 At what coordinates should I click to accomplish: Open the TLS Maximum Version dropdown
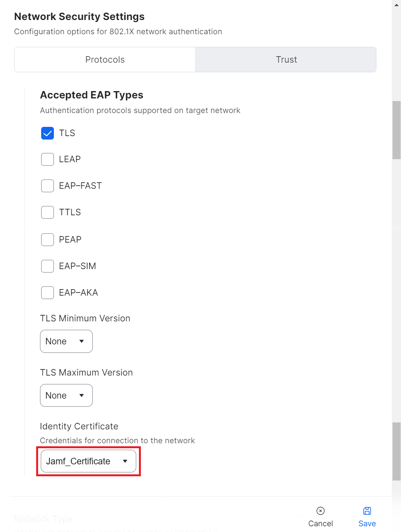[x=66, y=396]
